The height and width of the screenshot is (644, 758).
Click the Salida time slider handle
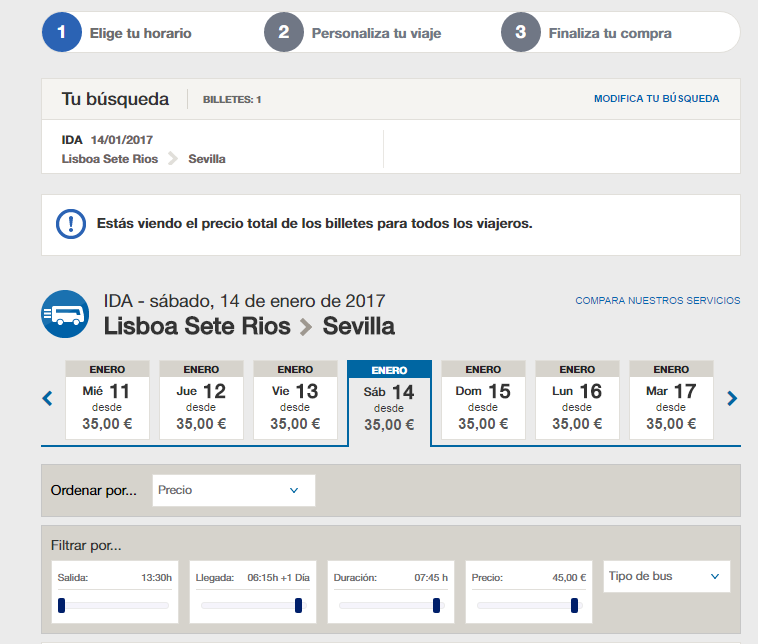[61, 605]
